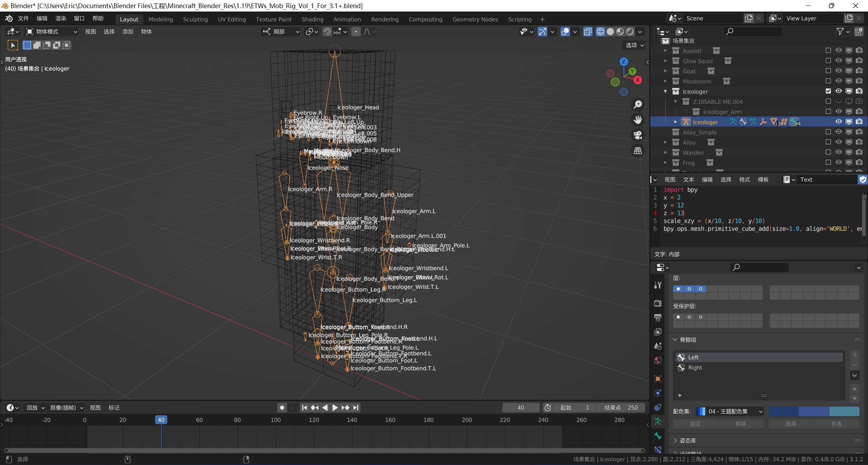The height and width of the screenshot is (465, 868).
Task: Click the bone group Assign button
Action: [695, 424]
